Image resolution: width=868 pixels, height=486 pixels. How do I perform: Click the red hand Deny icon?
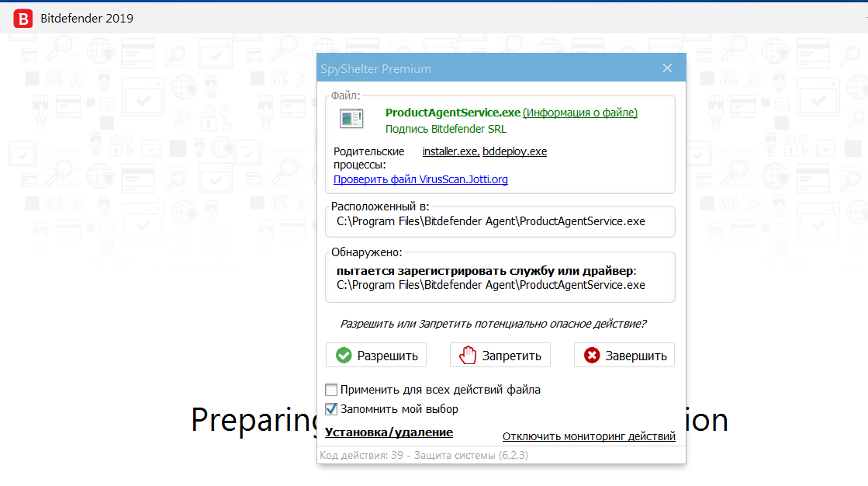coord(468,356)
